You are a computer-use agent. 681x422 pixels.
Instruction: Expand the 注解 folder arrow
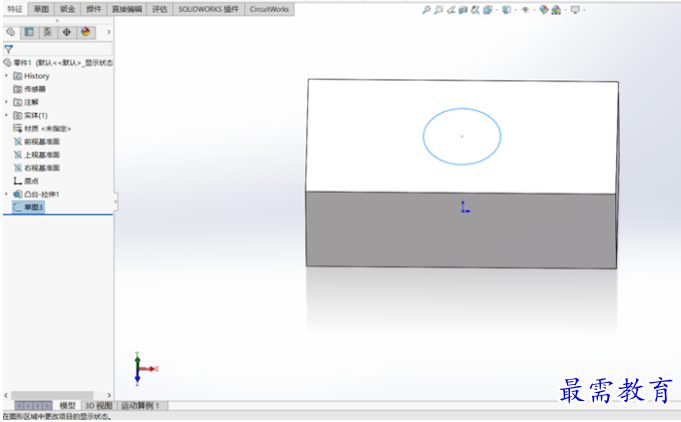pos(7,102)
